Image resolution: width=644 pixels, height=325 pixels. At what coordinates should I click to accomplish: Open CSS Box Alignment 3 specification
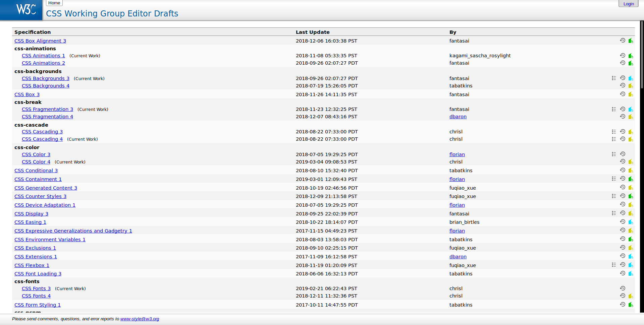pos(40,41)
